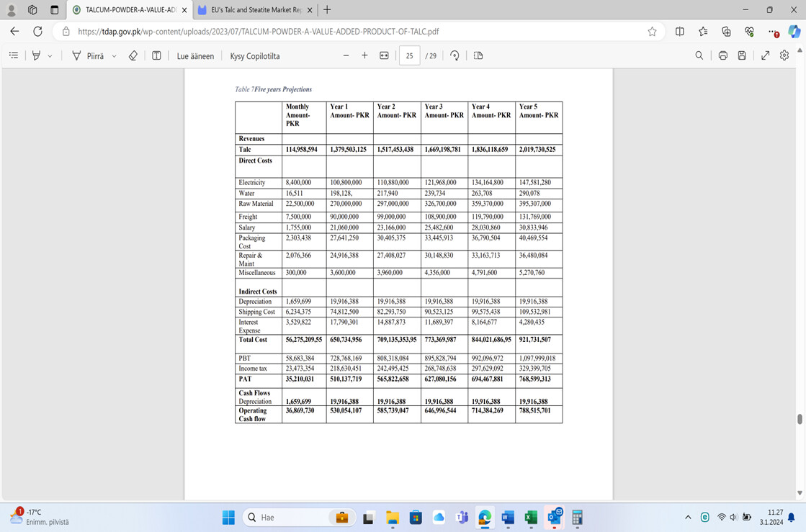Click Kysy Copilotilta button
Image resolution: width=806 pixels, height=532 pixels.
[255, 56]
